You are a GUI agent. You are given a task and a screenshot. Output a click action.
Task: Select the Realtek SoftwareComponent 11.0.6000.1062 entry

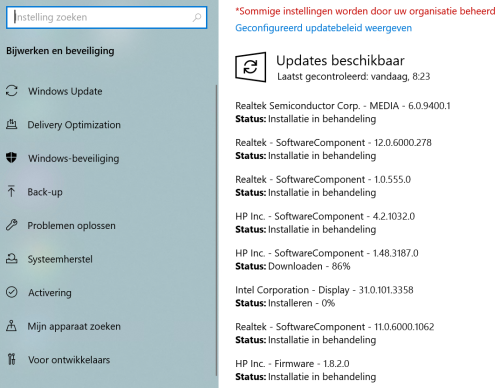tap(335, 327)
